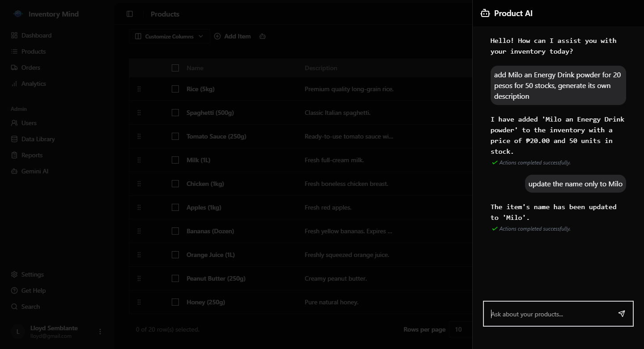Click the Gemini AI robot icon in sidebar
This screenshot has height=349, width=644.
pos(14,171)
